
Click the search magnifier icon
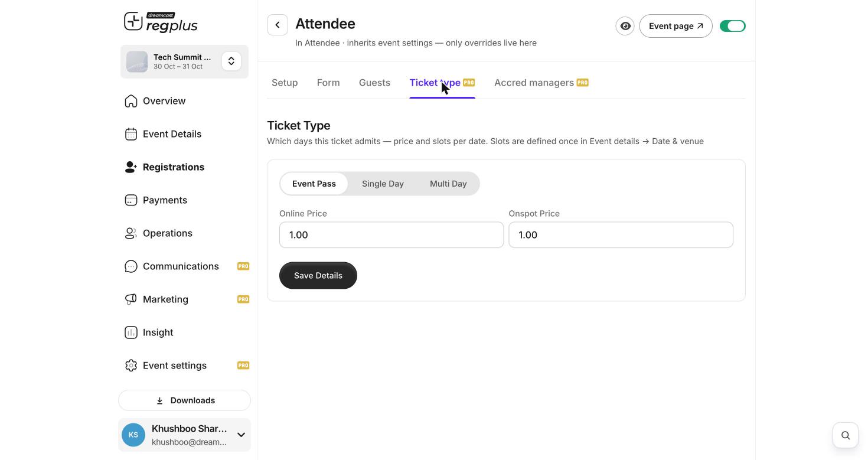[x=846, y=435]
